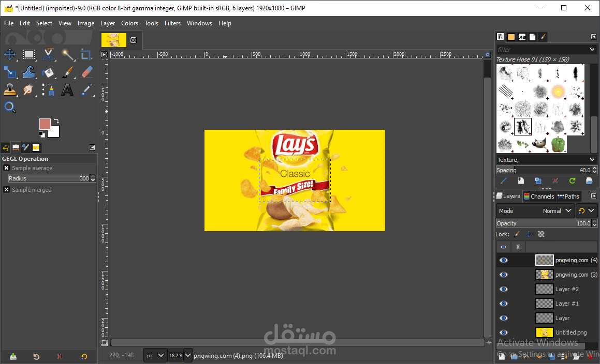This screenshot has height=364, width=600.
Task: Open the Colors menu
Action: click(x=130, y=23)
